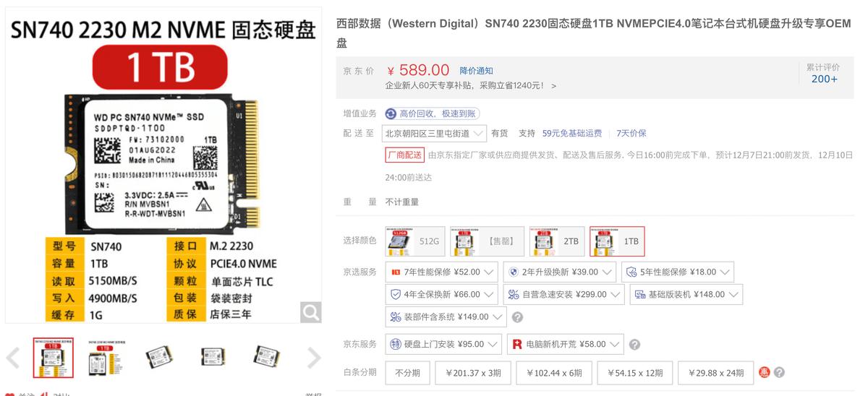Show previous thumbnails with left arrow
Viewport: 868px width, 396px height.
point(13,358)
